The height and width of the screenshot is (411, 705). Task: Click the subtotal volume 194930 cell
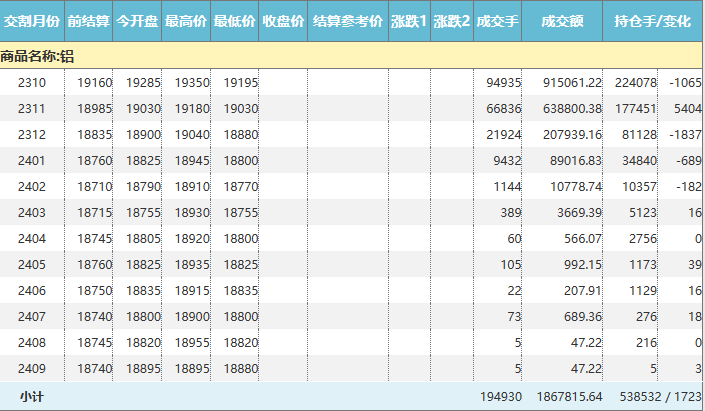point(497,397)
